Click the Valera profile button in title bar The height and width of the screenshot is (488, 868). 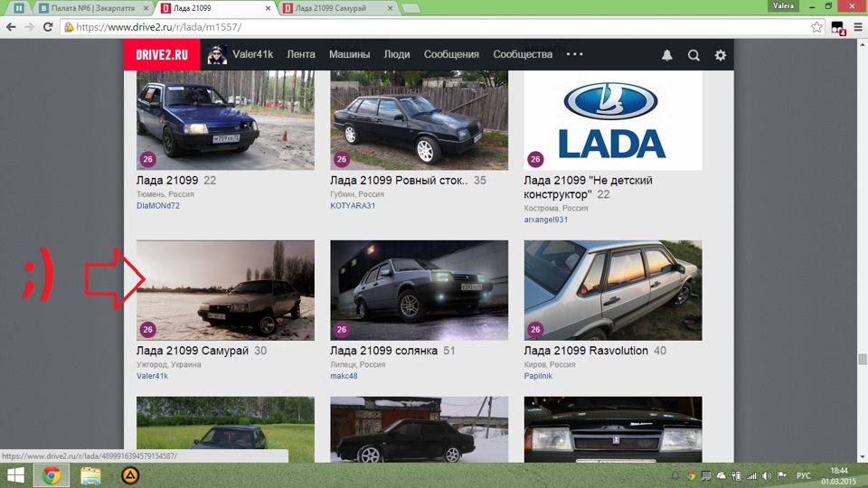tap(783, 5)
